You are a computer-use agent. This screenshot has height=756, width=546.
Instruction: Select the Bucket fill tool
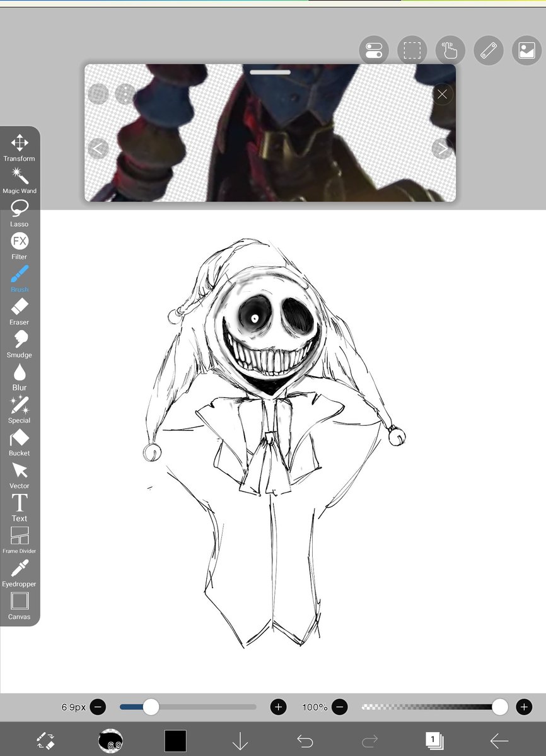point(20,443)
